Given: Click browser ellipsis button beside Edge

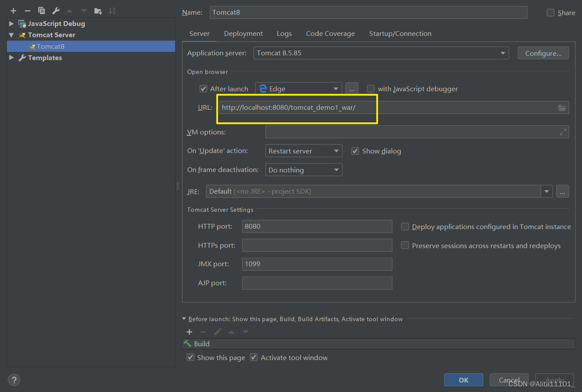Looking at the screenshot, I should click(x=352, y=89).
